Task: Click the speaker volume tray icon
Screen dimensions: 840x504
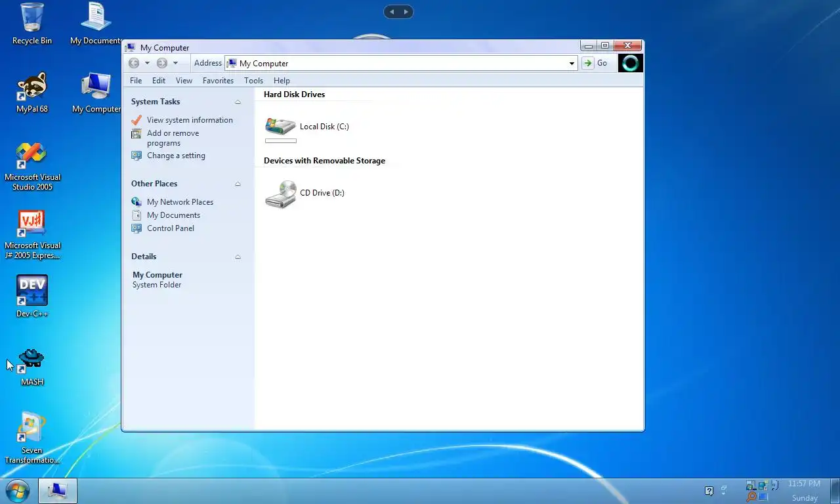Action: tap(774, 485)
